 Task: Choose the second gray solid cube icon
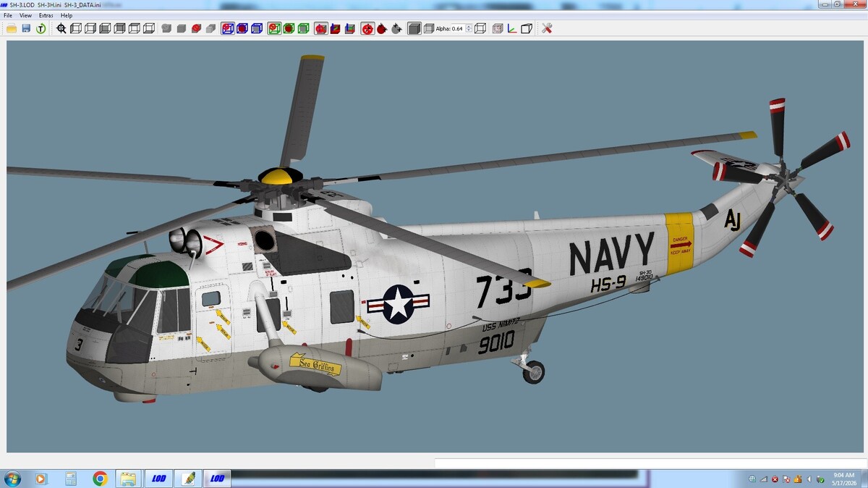[x=181, y=28]
